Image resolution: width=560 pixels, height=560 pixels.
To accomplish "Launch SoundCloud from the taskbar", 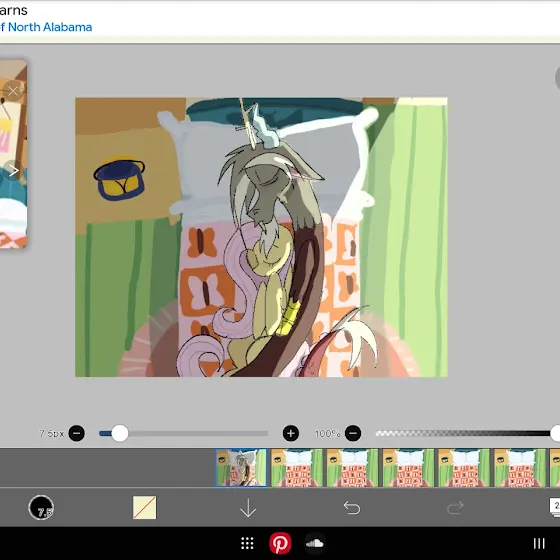I will coord(314,544).
